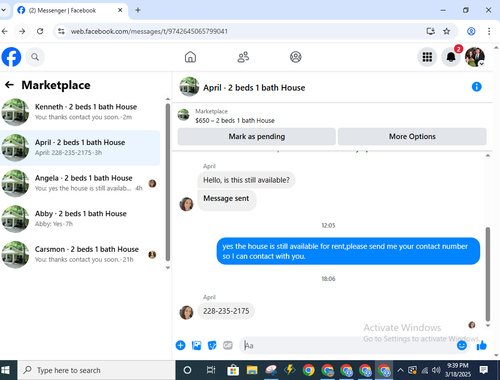The height and width of the screenshot is (380, 500).
Task: Click the address bar URL
Action: [x=149, y=31]
